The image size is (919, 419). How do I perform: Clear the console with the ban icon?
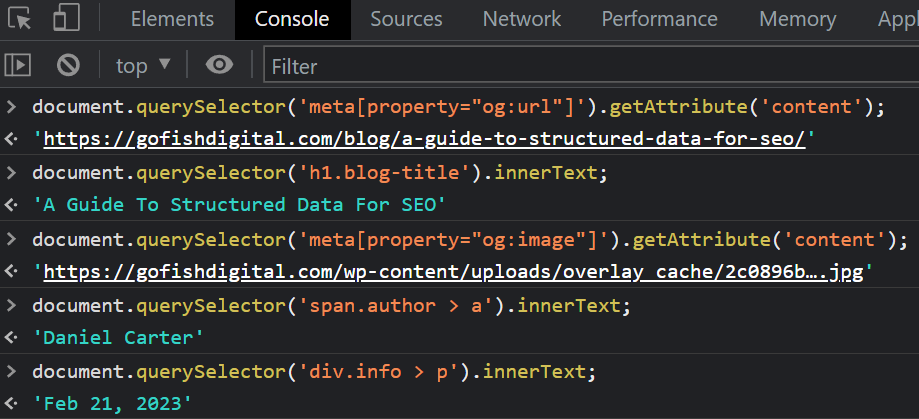[x=68, y=65]
